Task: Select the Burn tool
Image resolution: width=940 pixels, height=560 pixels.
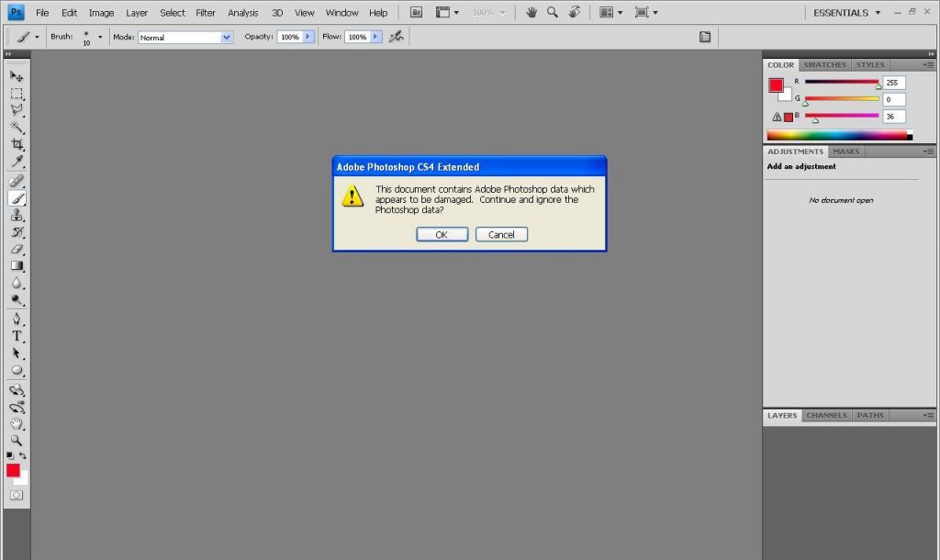Action: click(17, 300)
